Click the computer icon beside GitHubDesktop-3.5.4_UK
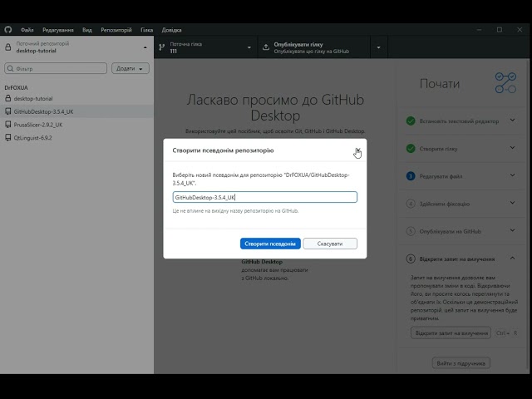This screenshot has height=399, width=532. coord(8,111)
